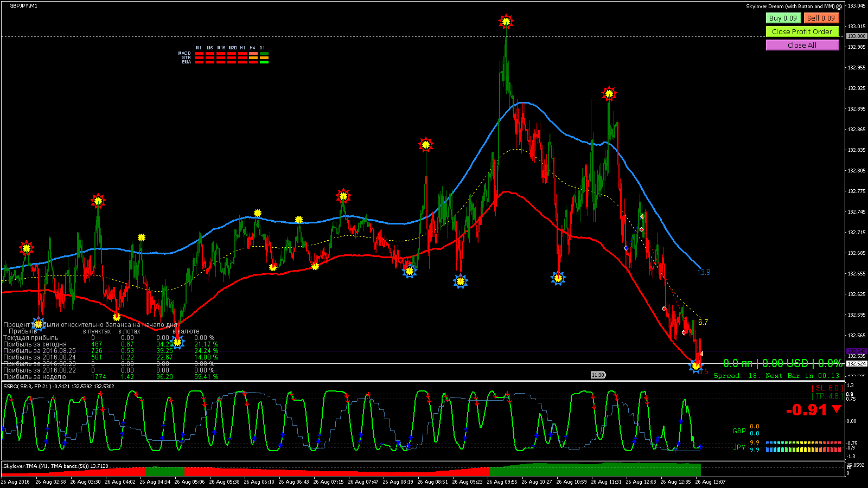The height and width of the screenshot is (488, 868).
Task: Click the GBPJPY,M1 chart symbol label
Action: [x=23, y=5]
